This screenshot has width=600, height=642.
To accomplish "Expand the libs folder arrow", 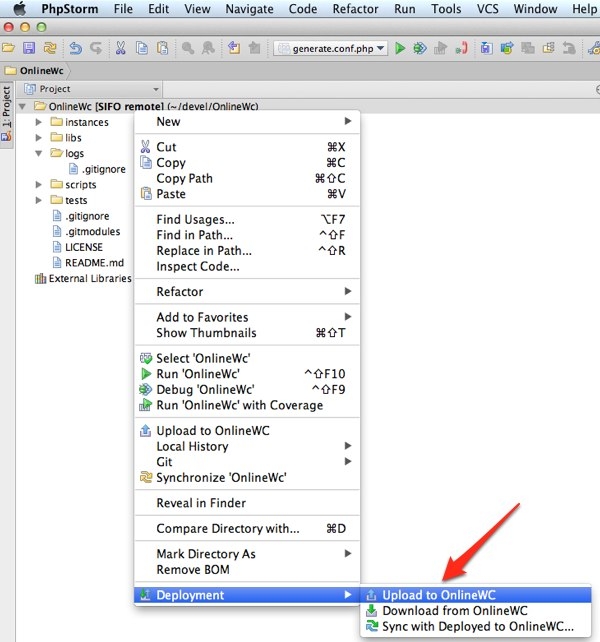I will 38,138.
